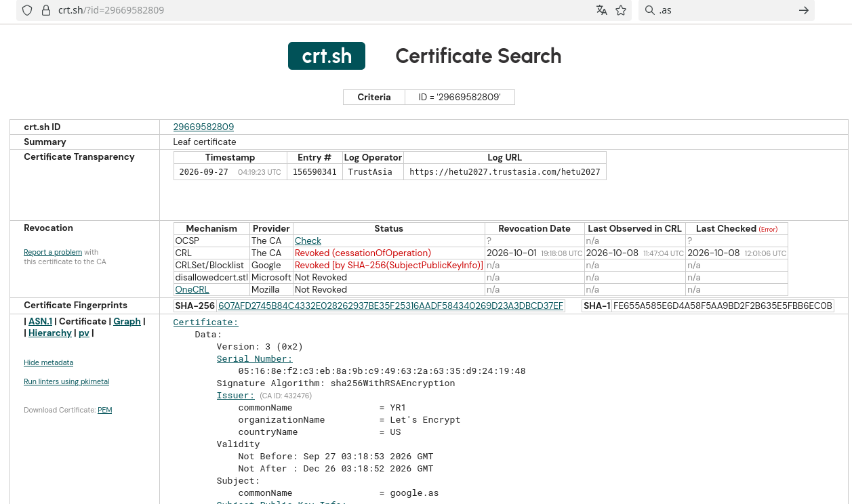Click Revoked (cessationOfOperation) status
Viewport: 852px width, 504px height.
[363, 253]
